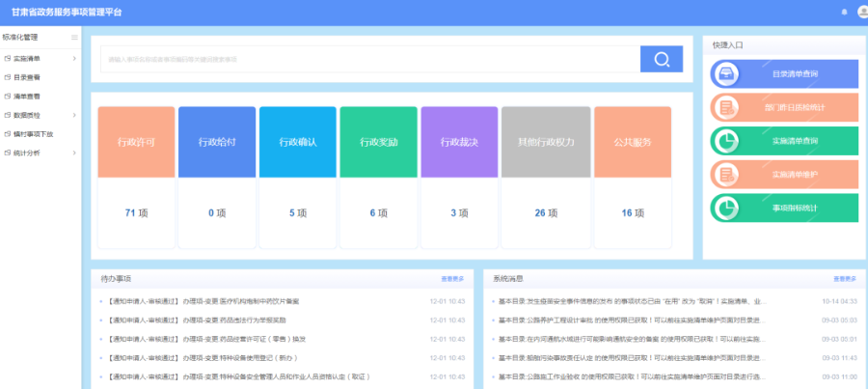
Task: Open the 公共服务 category card
Action: click(633, 142)
